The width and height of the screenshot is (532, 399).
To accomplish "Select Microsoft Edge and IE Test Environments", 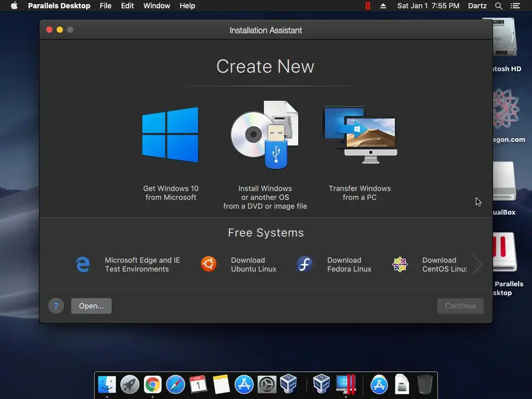I will pos(142,264).
